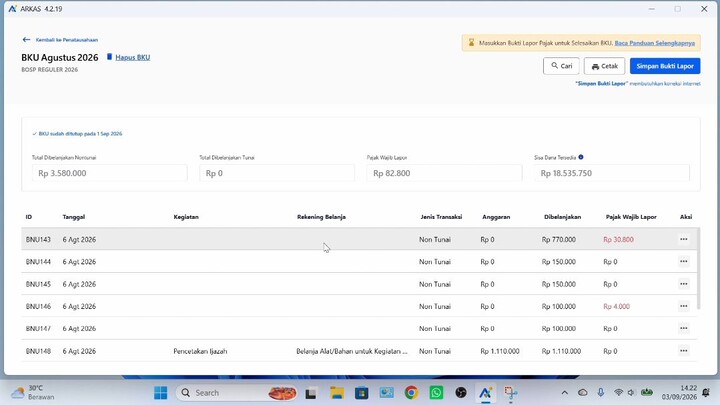The height and width of the screenshot is (405, 720).
Task: Click Simpan Bukti Lapor button
Action: (665, 66)
